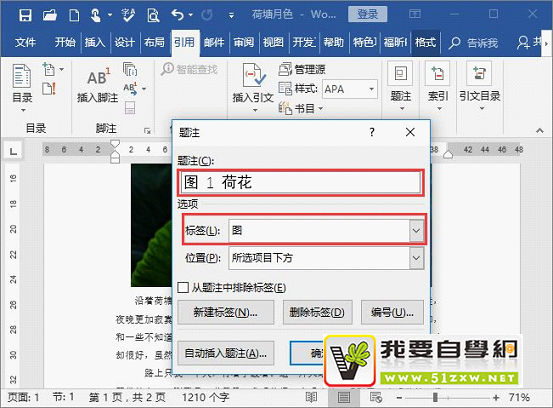Open ribbon display options icon
553x408 pixels.
415,14
